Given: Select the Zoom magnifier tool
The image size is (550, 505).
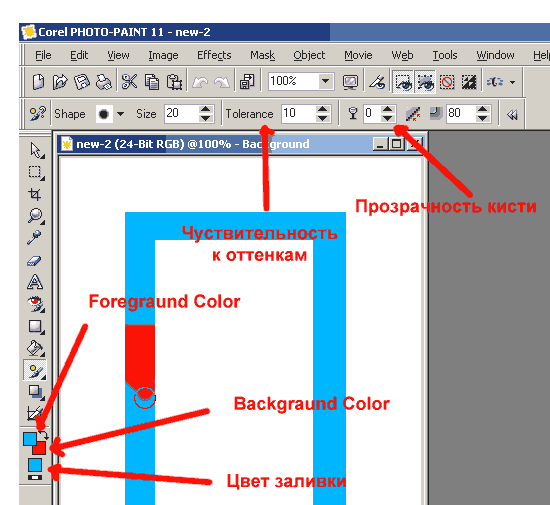Looking at the screenshot, I should (35, 215).
